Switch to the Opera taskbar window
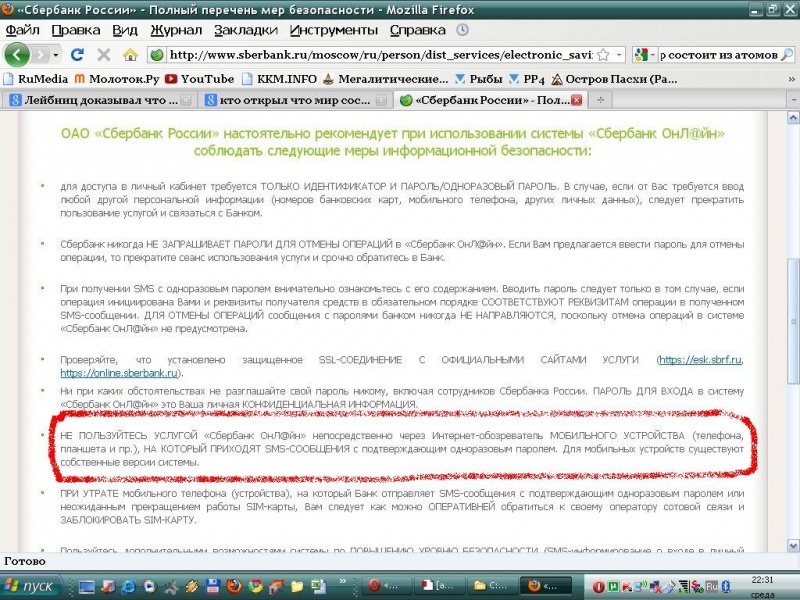The height and width of the screenshot is (600, 800). coord(389,586)
